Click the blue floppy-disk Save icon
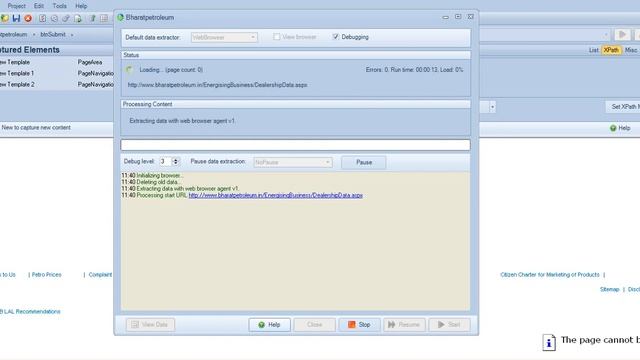Viewport: 640px width, 360px height. [16, 18]
